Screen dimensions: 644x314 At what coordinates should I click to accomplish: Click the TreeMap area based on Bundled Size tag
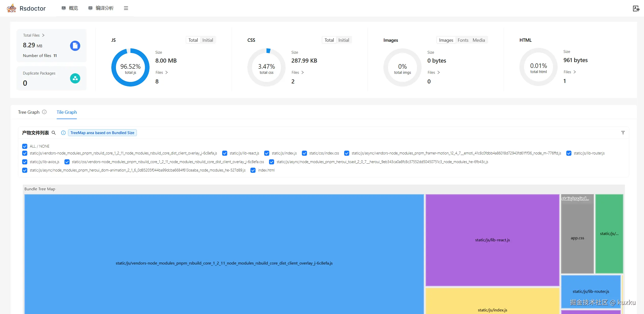102,133
